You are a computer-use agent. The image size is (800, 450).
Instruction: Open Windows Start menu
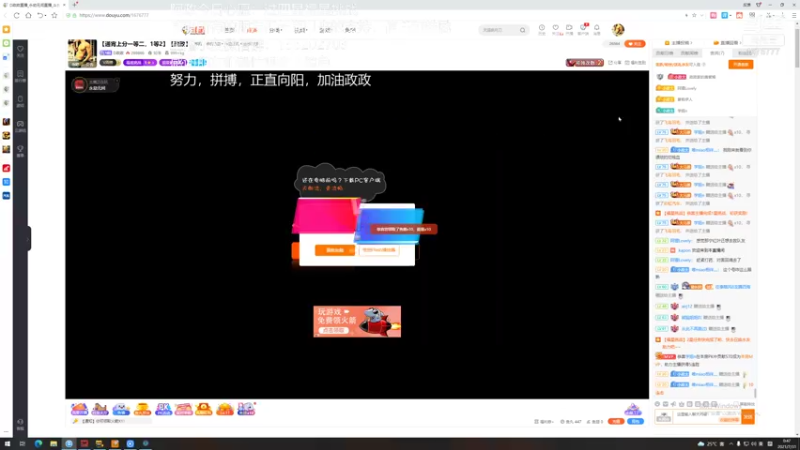[7, 444]
